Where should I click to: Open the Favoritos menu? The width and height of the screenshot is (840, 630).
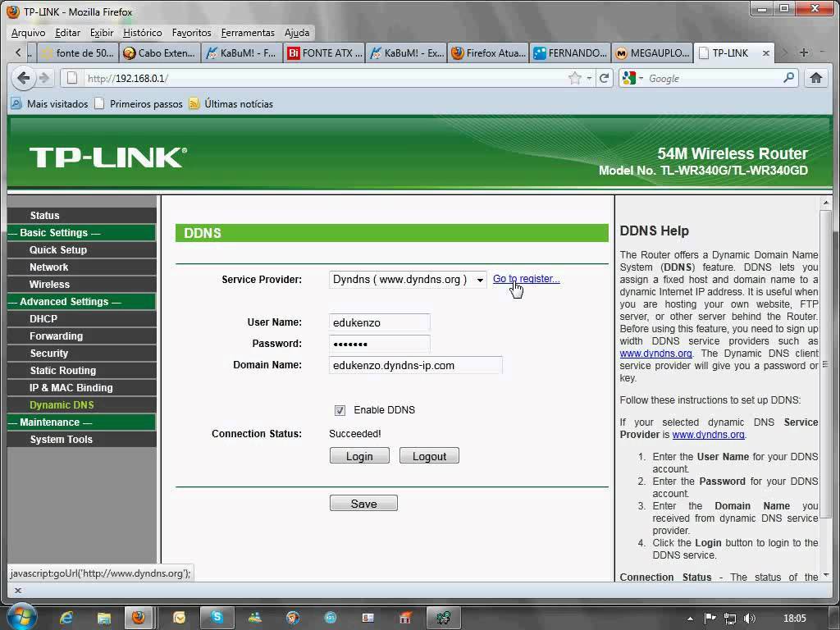[x=192, y=33]
